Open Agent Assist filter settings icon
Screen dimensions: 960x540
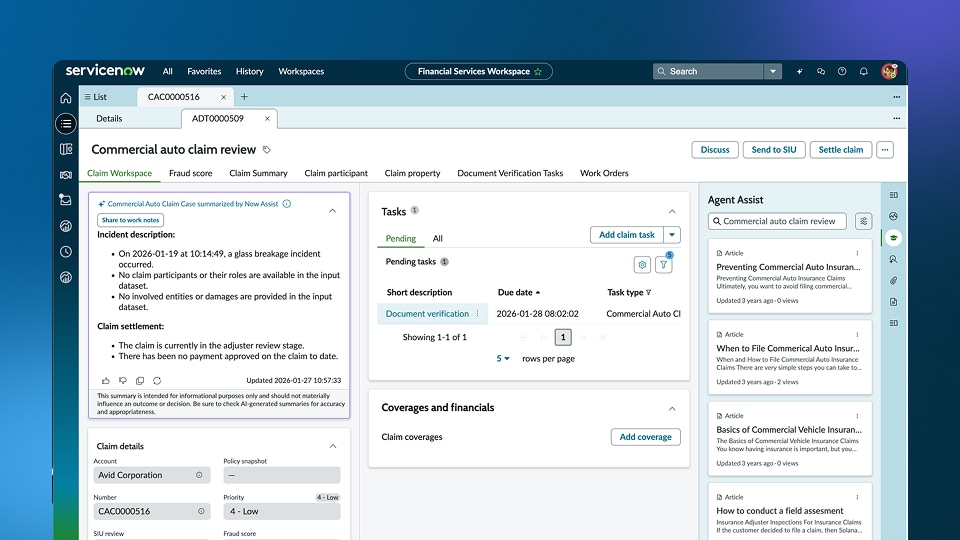point(863,221)
